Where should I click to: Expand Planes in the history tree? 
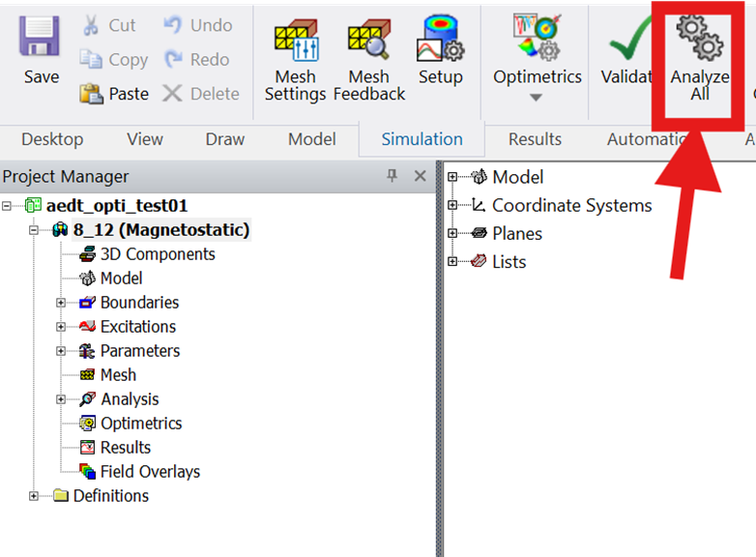click(451, 233)
